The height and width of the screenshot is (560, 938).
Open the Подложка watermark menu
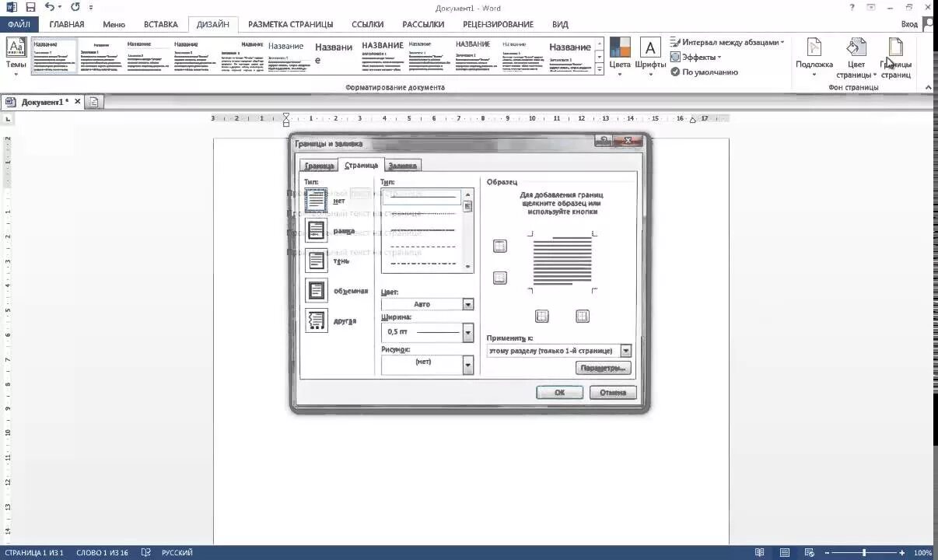814,58
